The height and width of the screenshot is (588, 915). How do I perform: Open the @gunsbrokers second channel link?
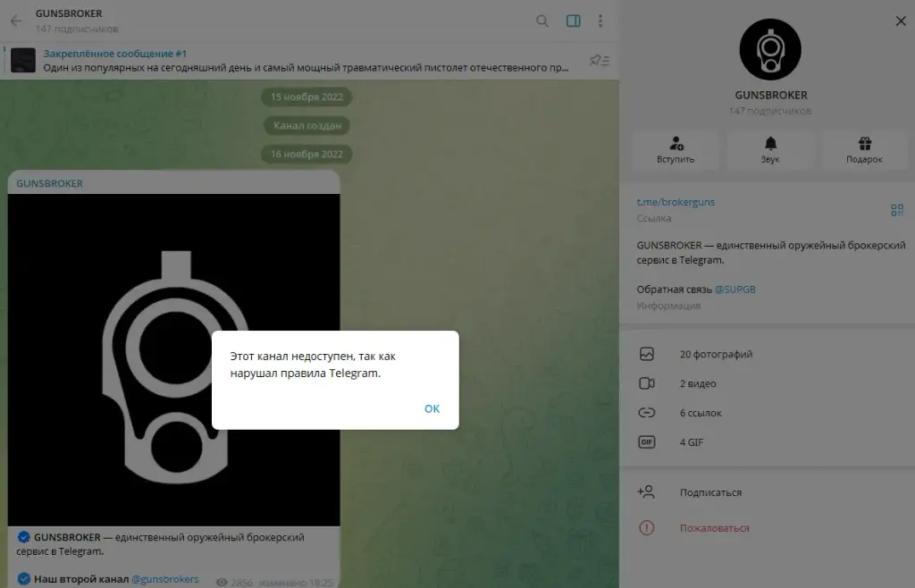pos(165,579)
